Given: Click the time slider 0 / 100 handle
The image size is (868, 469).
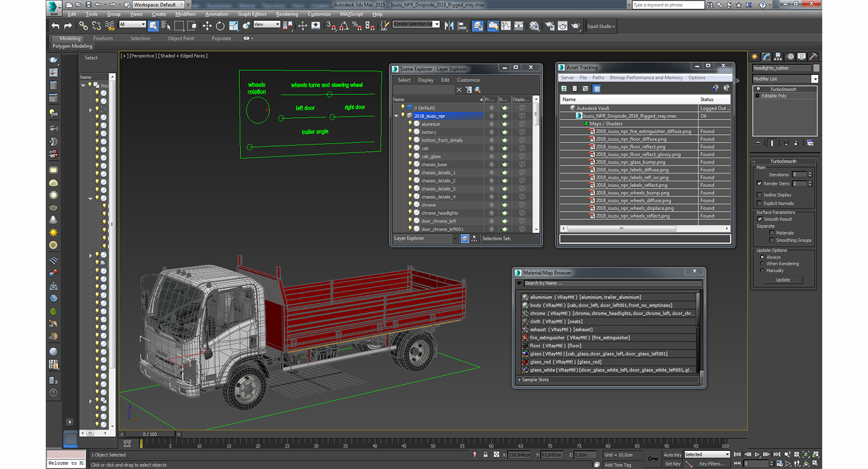Looking at the screenshot, I should click(x=150, y=434).
